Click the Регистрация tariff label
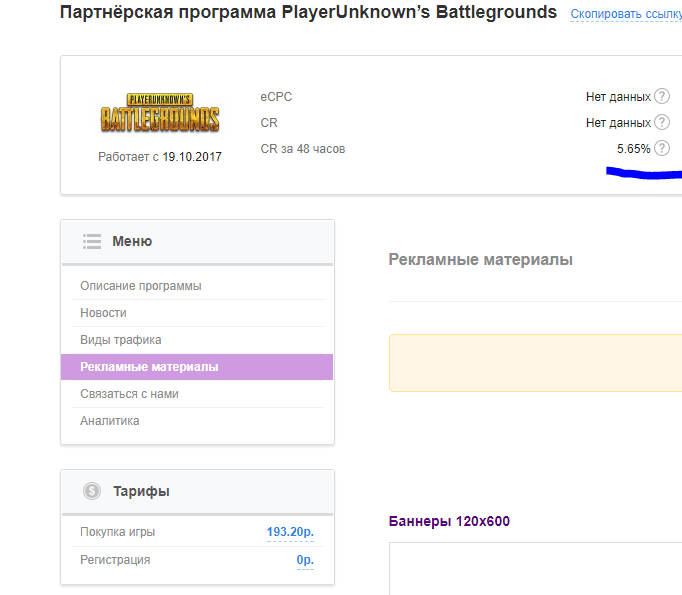Image resolution: width=682 pixels, height=595 pixels. (x=115, y=560)
